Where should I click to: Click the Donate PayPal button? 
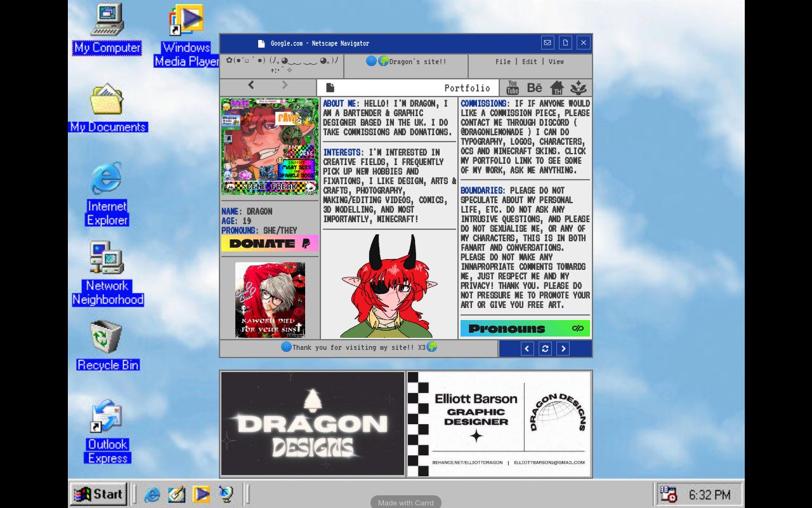pos(270,244)
